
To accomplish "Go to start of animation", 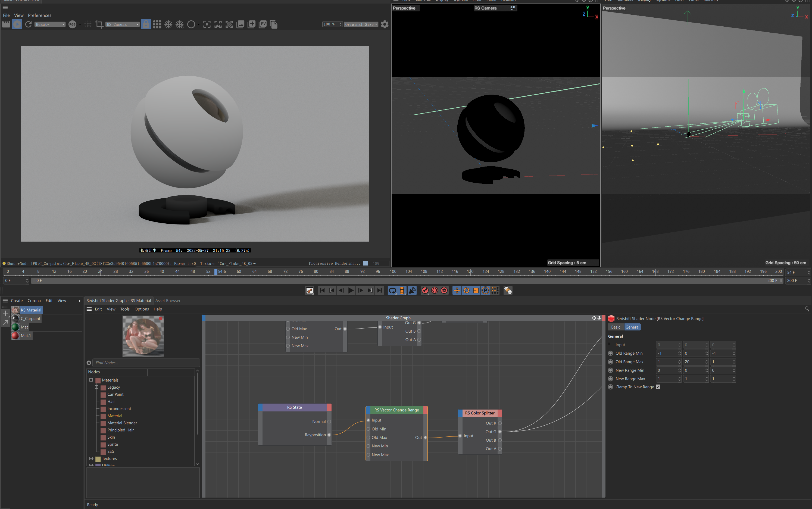I will click(322, 291).
